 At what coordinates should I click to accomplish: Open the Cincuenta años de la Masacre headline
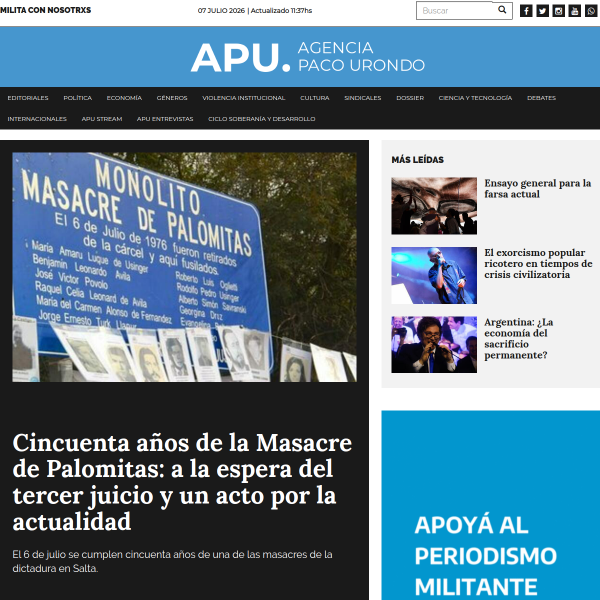(182, 482)
